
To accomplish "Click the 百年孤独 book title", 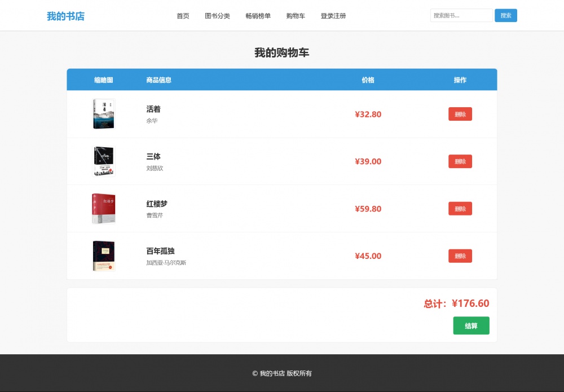I will coord(160,251).
